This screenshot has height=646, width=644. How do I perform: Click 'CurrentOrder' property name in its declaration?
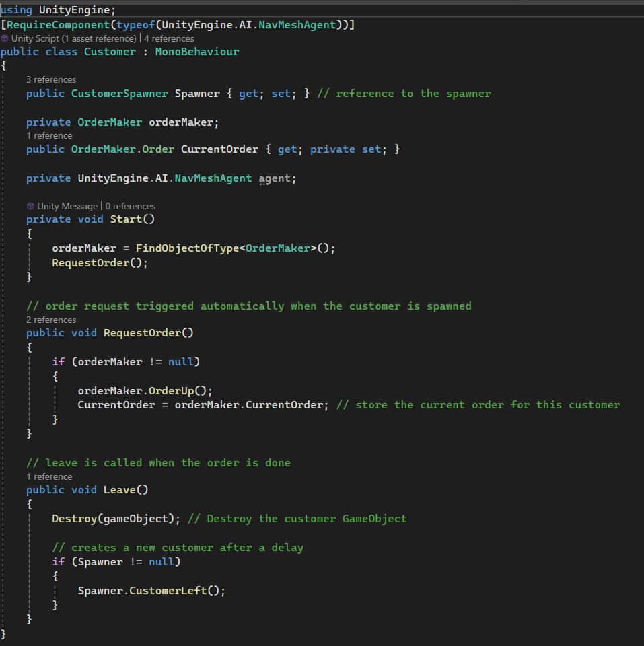tap(219, 149)
